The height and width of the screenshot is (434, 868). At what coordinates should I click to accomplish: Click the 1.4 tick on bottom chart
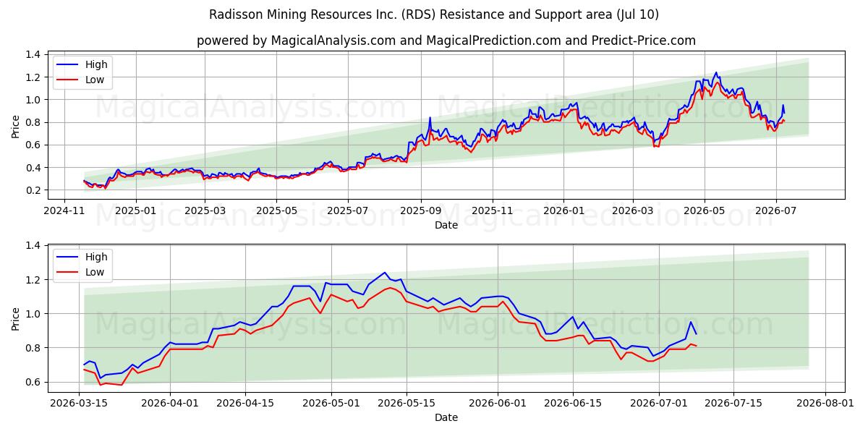(x=32, y=246)
